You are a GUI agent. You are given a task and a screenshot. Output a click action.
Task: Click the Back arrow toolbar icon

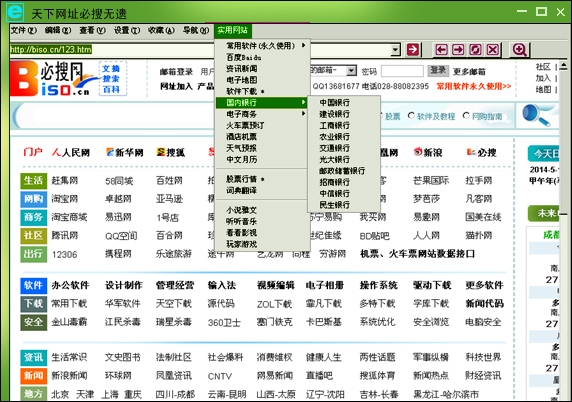pos(441,49)
